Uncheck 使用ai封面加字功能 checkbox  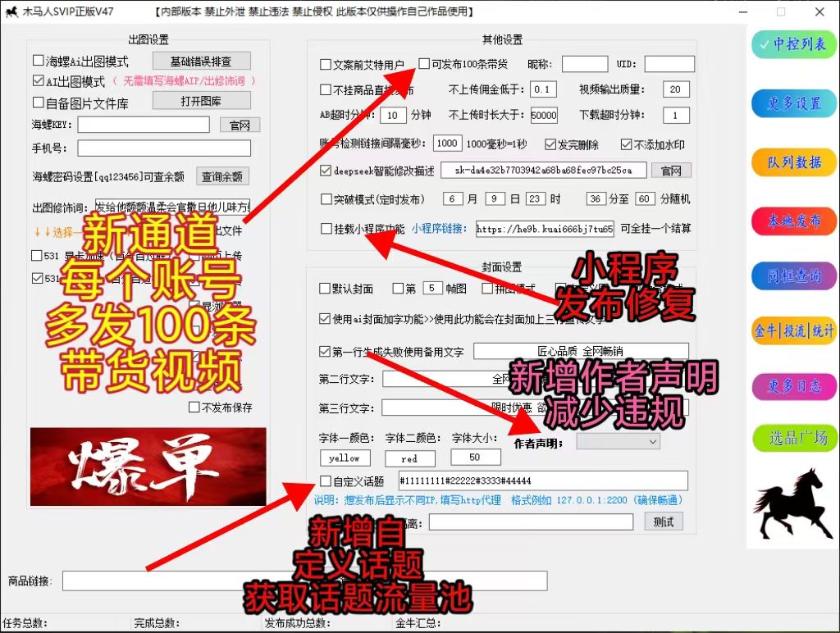(324, 319)
